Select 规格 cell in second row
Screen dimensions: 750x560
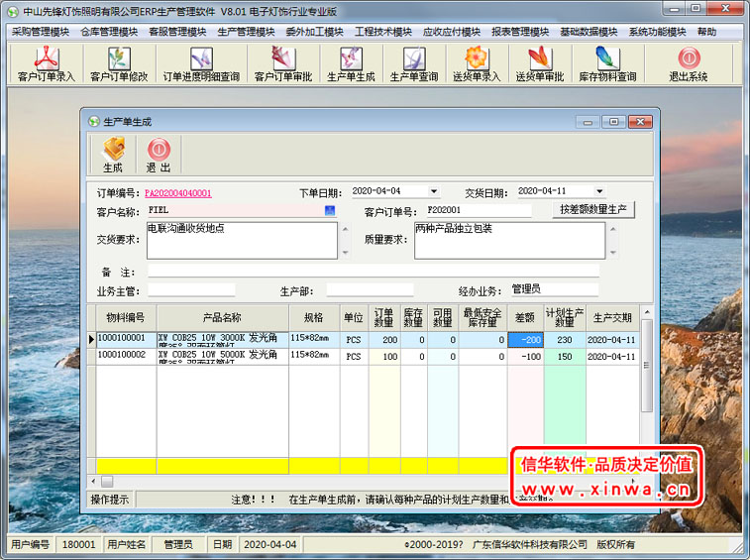(314, 357)
